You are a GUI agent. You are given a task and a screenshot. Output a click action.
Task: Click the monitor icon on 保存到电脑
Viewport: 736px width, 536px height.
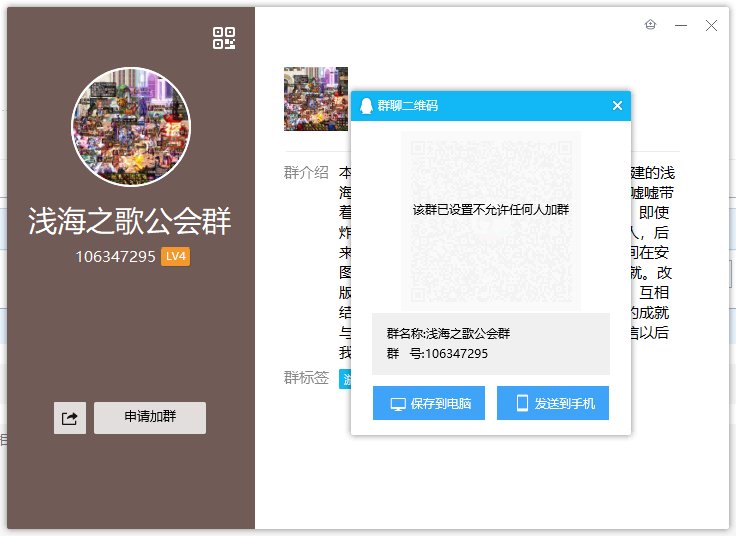click(x=398, y=404)
